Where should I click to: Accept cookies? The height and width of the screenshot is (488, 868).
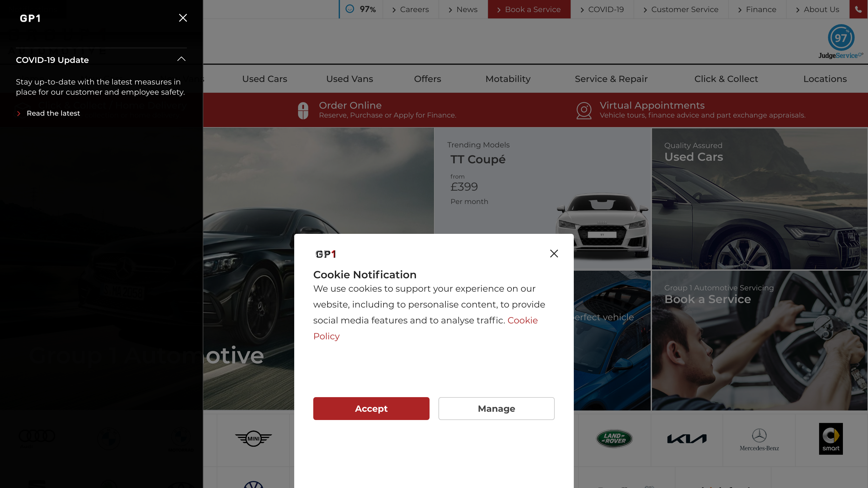(x=371, y=409)
